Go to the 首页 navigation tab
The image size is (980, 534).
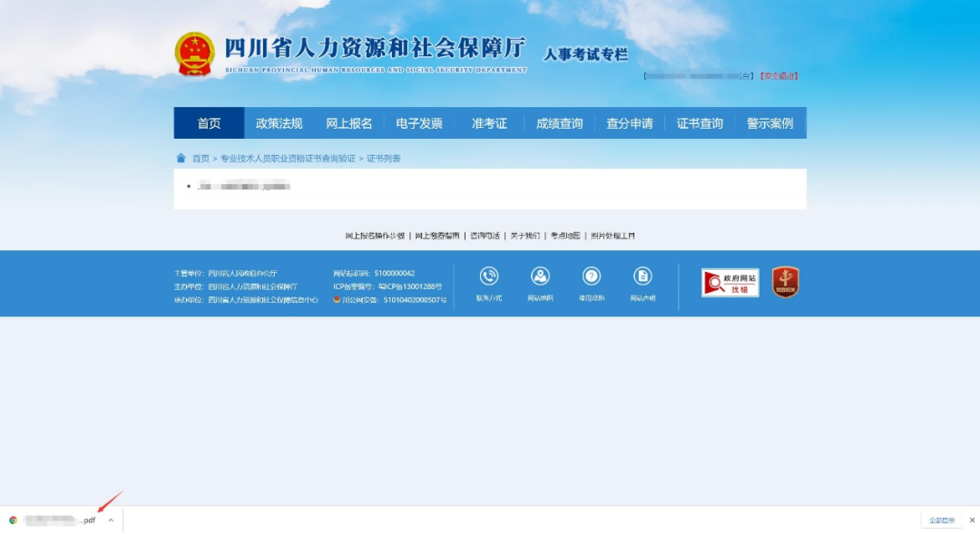coord(209,123)
